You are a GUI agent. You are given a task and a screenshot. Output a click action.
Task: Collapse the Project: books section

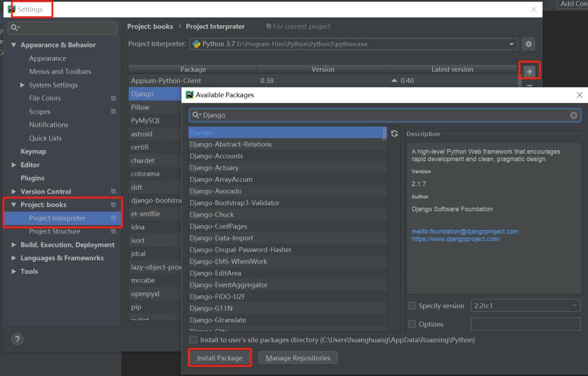[14, 205]
